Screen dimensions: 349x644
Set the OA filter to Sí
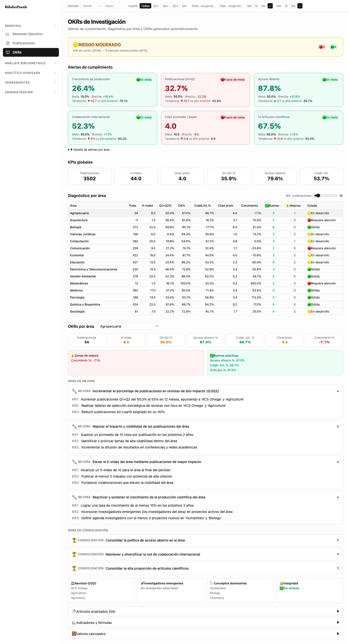[x=256, y=6]
